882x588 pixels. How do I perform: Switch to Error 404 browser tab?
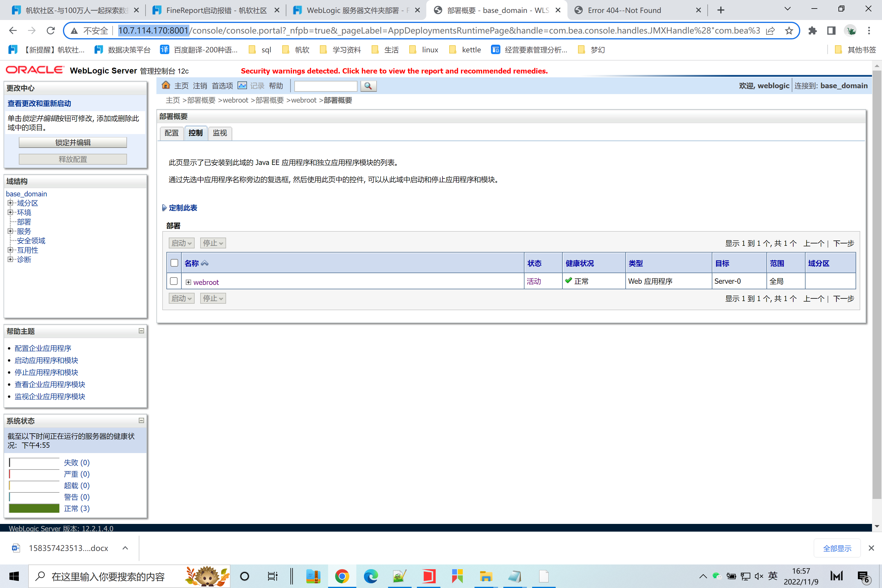637,10
